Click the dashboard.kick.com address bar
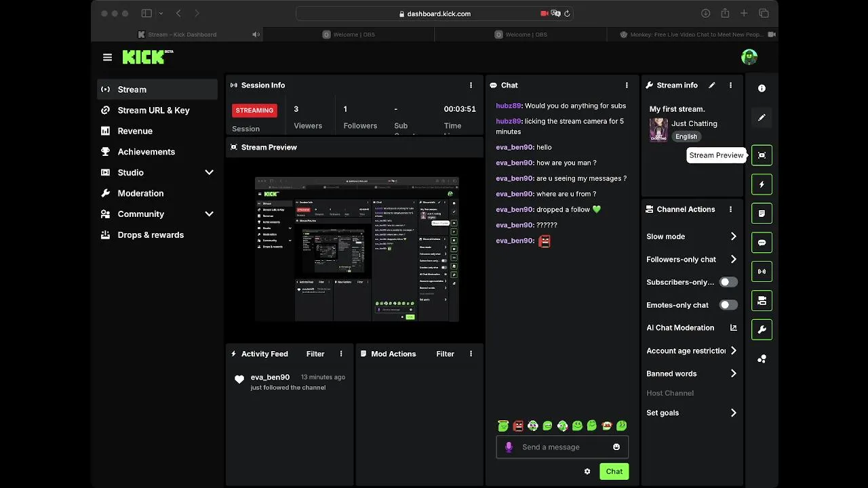This screenshot has width=868, height=488. click(434, 14)
